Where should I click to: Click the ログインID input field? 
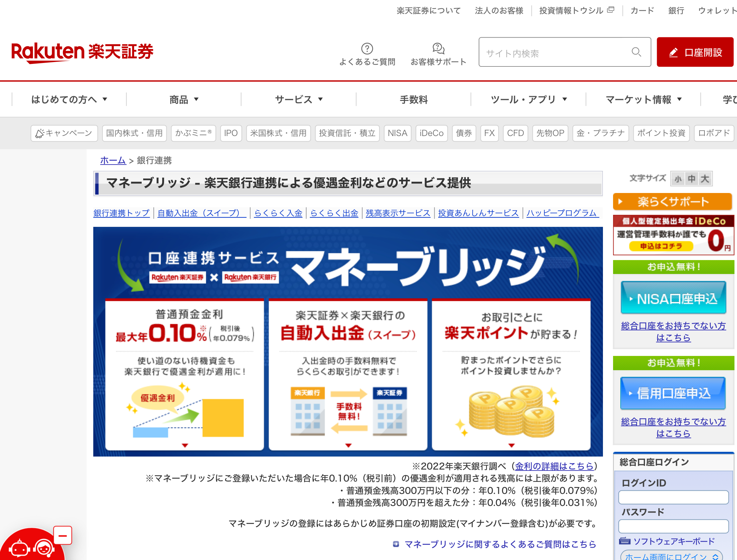[673, 497]
